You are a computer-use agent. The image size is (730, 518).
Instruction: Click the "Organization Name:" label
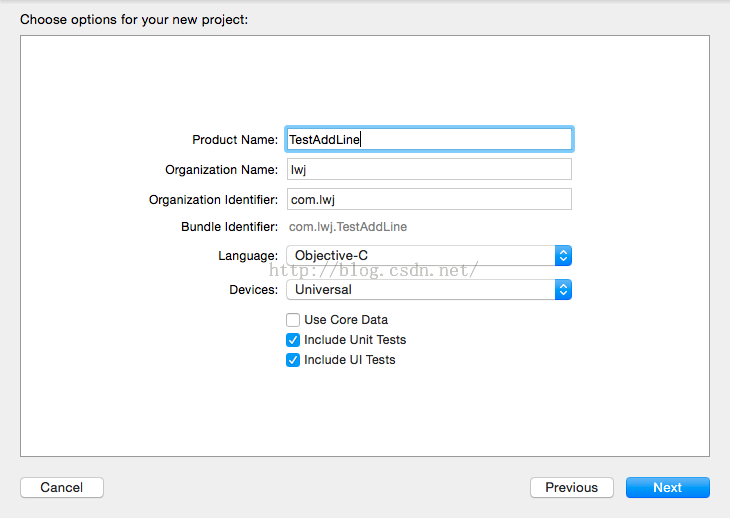click(222, 170)
